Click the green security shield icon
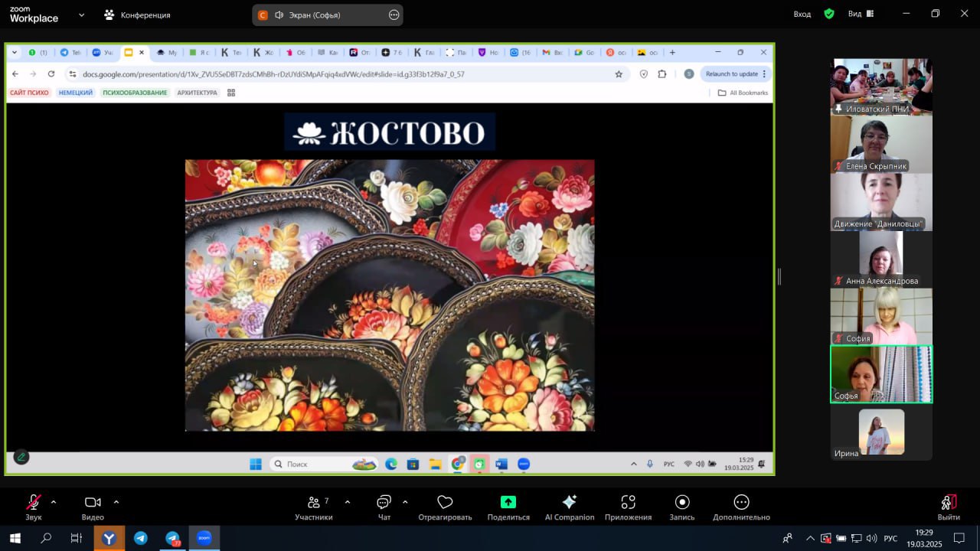The width and height of the screenshot is (980, 551). pyautogui.click(x=829, y=14)
